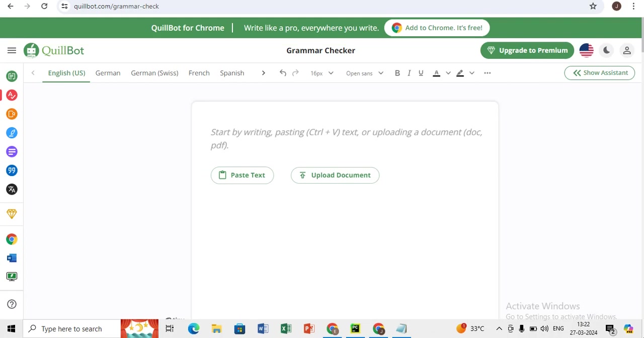Click the Upload Document button
This screenshot has height=338, width=644.
335,175
